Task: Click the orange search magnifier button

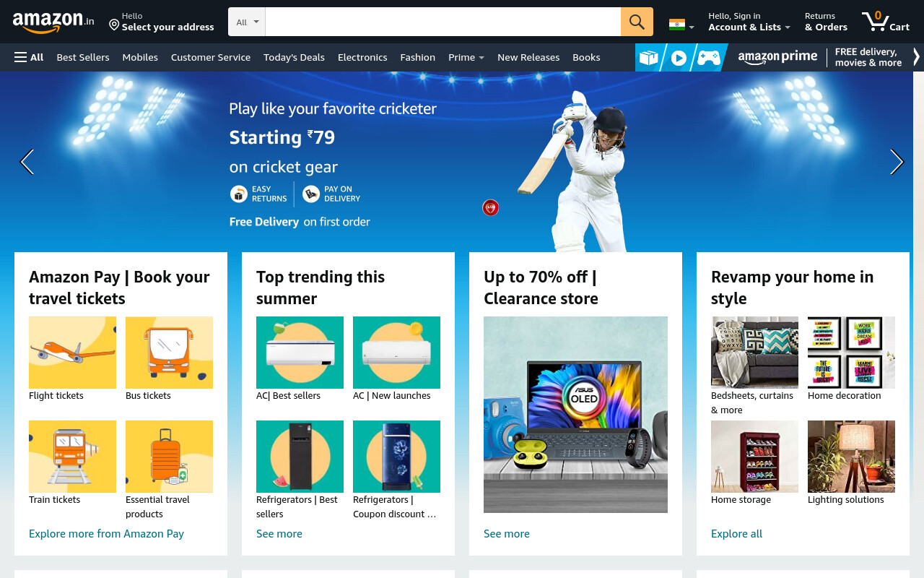Action: (x=637, y=22)
